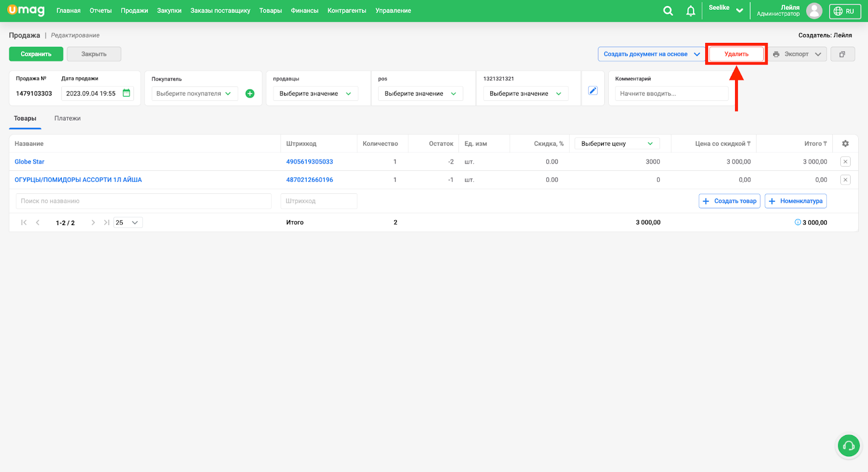The height and width of the screenshot is (472, 868).
Task: Click the Сохранить button
Action: click(x=36, y=54)
